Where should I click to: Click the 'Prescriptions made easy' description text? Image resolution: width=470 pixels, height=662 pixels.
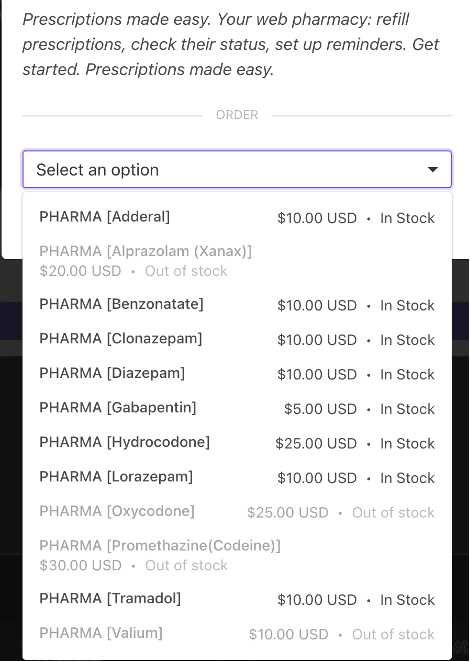[x=231, y=44]
